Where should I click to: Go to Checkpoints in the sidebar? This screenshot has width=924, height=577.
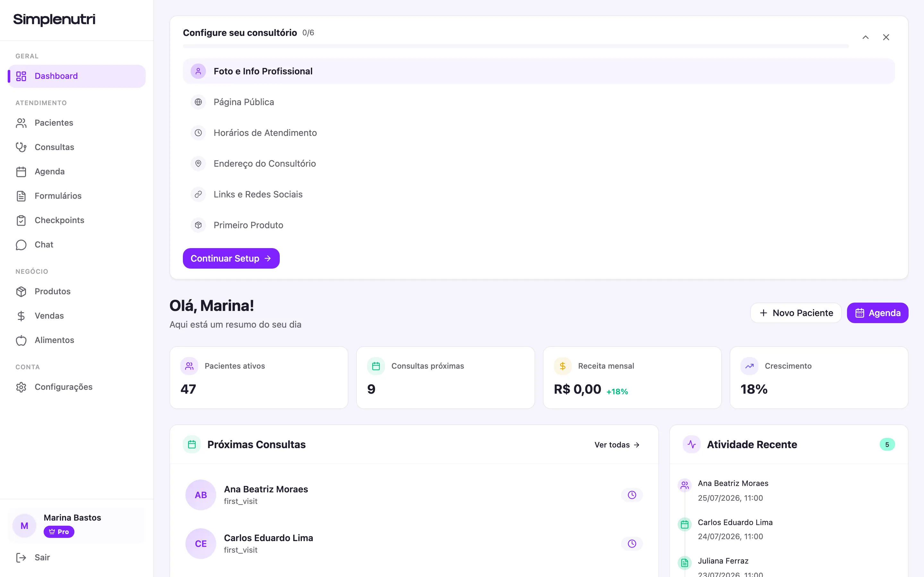tap(76, 220)
